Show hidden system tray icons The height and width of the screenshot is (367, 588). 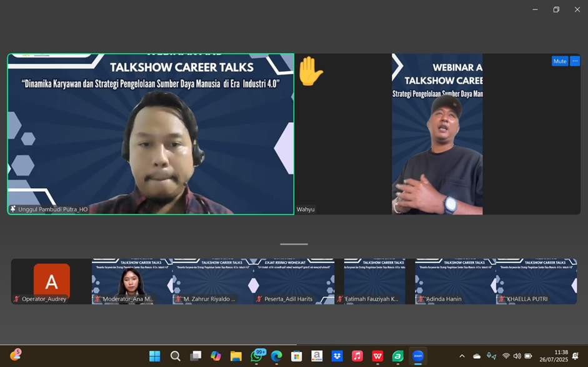coord(462,356)
